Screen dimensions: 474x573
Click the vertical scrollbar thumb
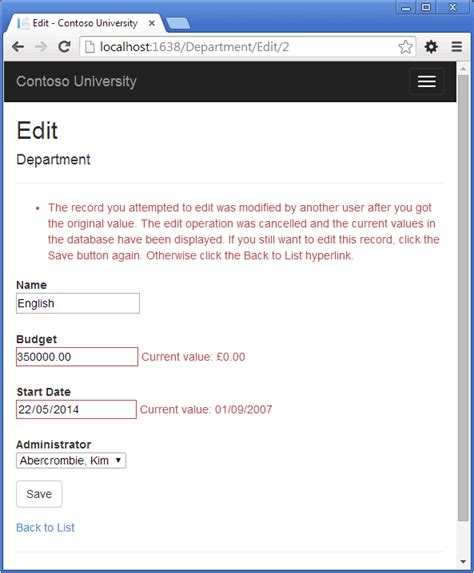click(463, 298)
